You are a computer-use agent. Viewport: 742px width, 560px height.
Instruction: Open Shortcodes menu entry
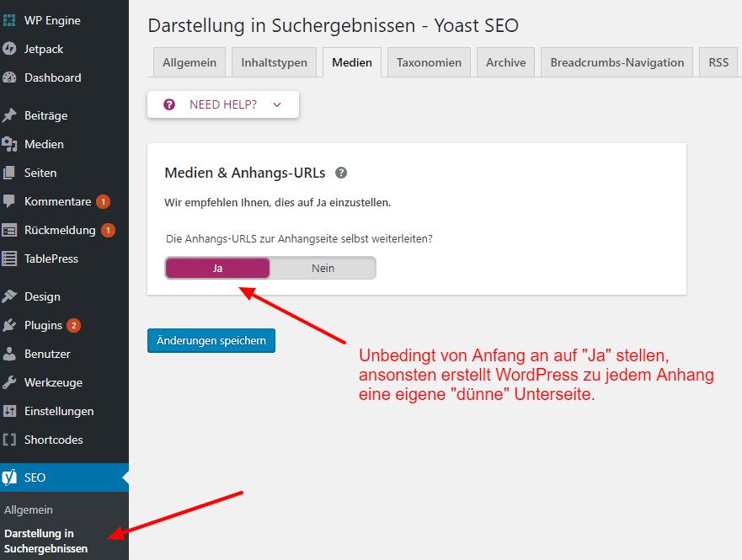[64, 440]
